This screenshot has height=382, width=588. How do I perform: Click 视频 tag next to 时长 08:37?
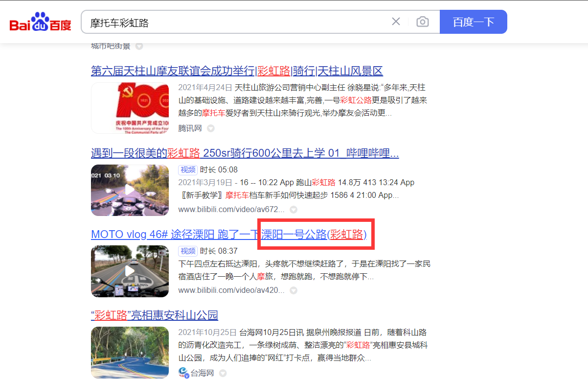pyautogui.click(x=188, y=251)
